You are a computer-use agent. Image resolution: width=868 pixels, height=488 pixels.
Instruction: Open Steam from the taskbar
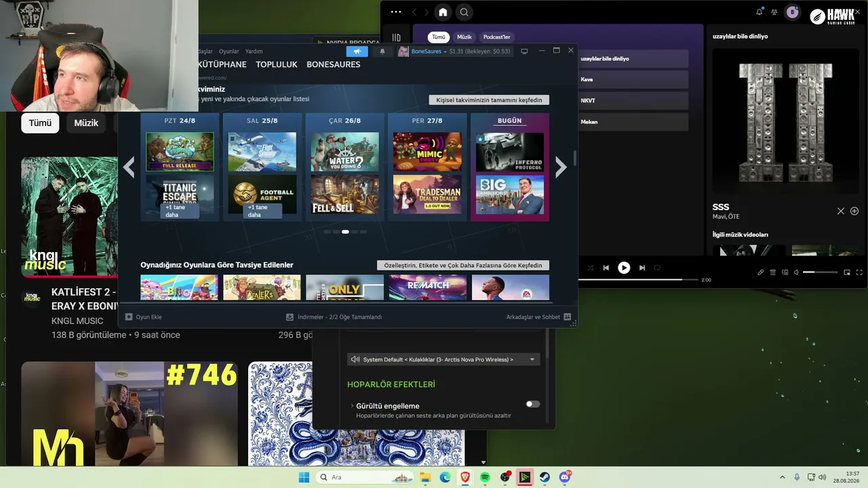[545, 477]
